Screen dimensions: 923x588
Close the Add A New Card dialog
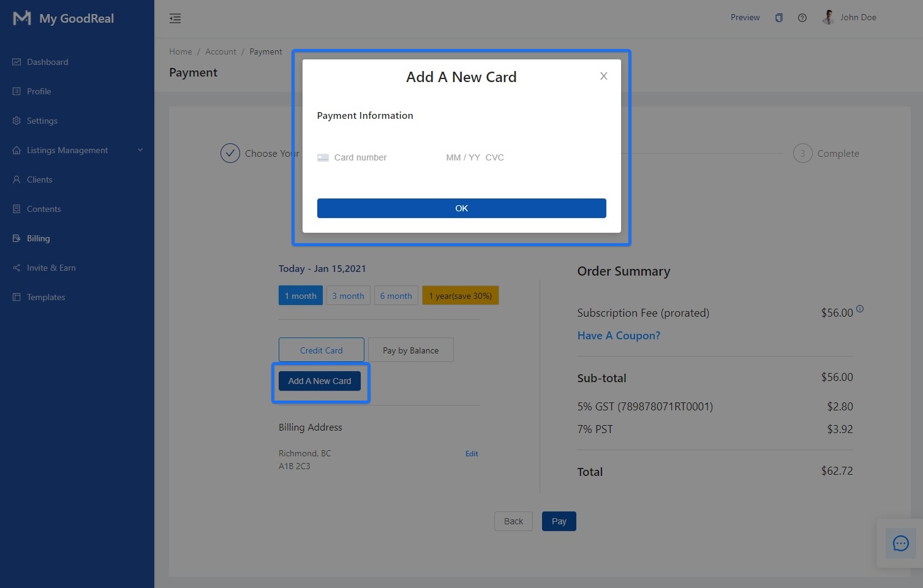pyautogui.click(x=603, y=77)
